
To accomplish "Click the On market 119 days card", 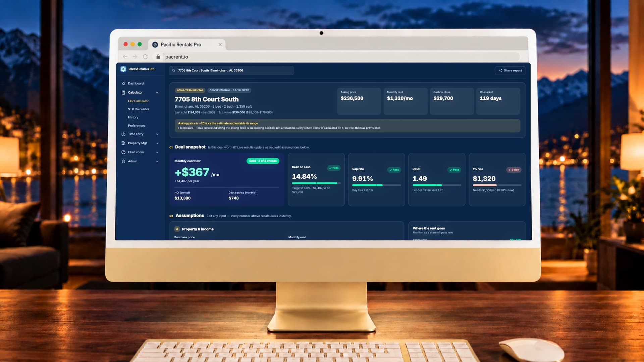I will 498,101.
